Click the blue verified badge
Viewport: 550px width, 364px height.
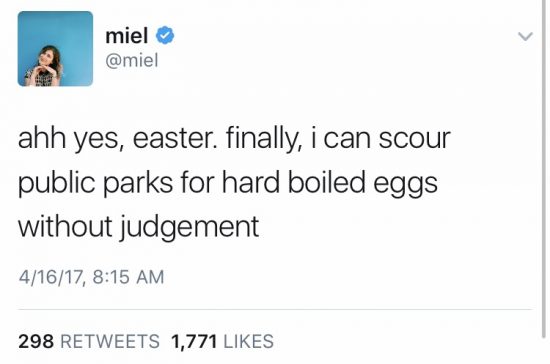(165, 35)
